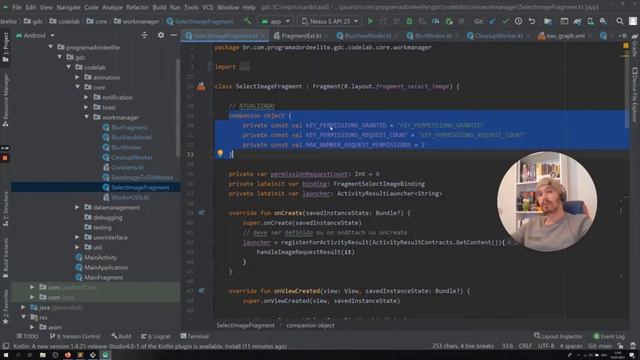Open the Profiler gauge icon in toolbar
640x360 pixels.
point(436,21)
